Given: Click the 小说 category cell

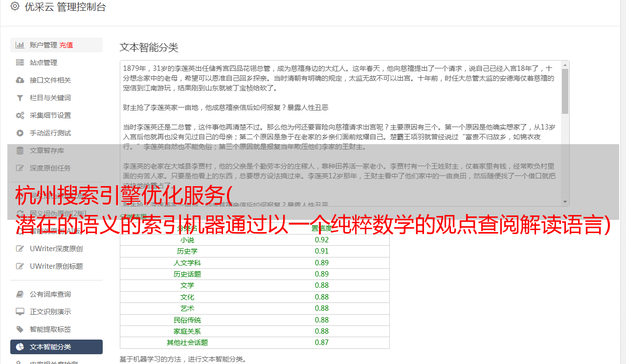Looking at the screenshot, I should 187,240.
